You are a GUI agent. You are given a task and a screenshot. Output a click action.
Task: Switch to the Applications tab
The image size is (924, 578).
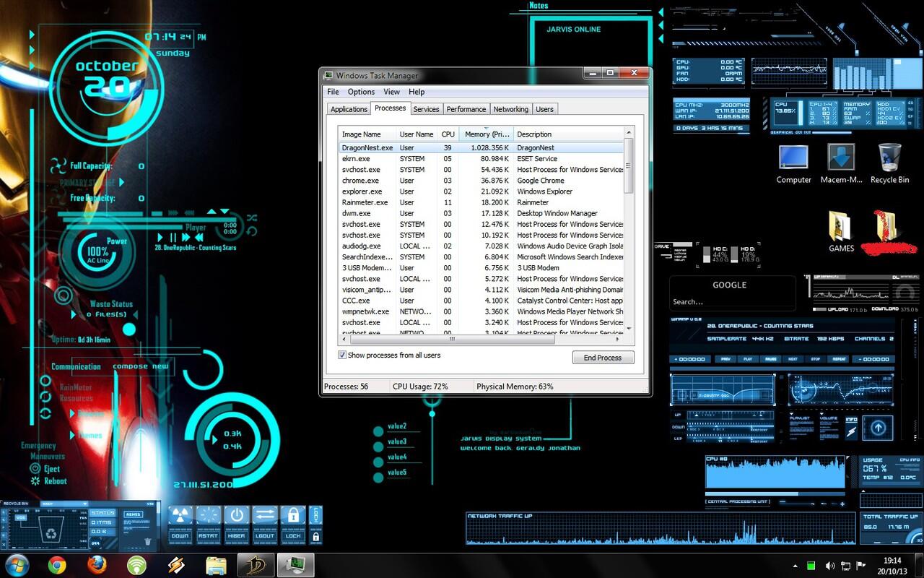click(349, 109)
